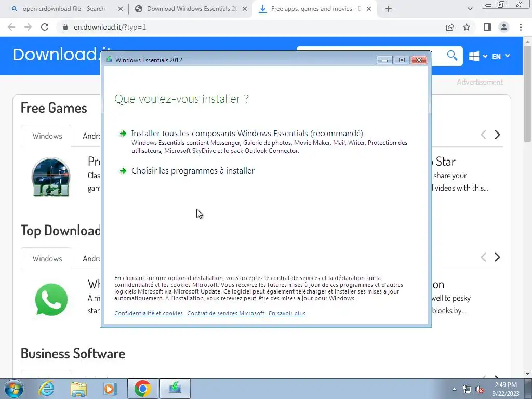The width and height of the screenshot is (532, 399).
Task: Open the sniper game thumbnail in Free Games
Action: click(51, 177)
